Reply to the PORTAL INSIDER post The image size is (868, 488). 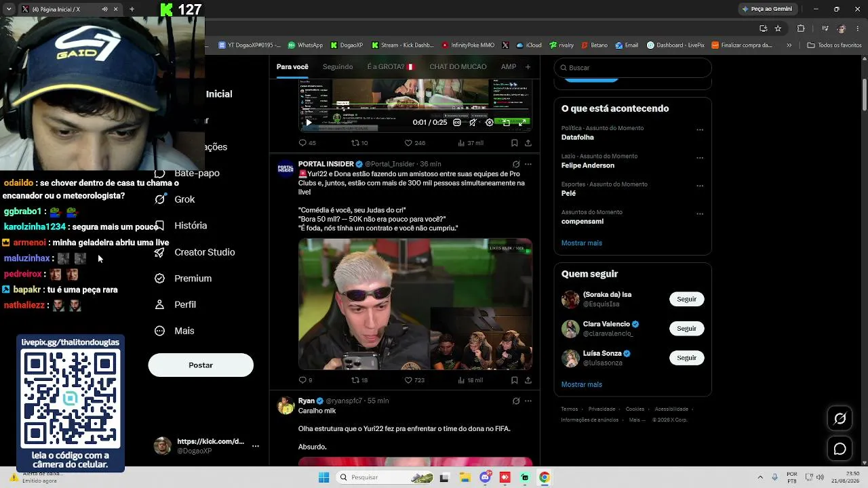click(306, 380)
